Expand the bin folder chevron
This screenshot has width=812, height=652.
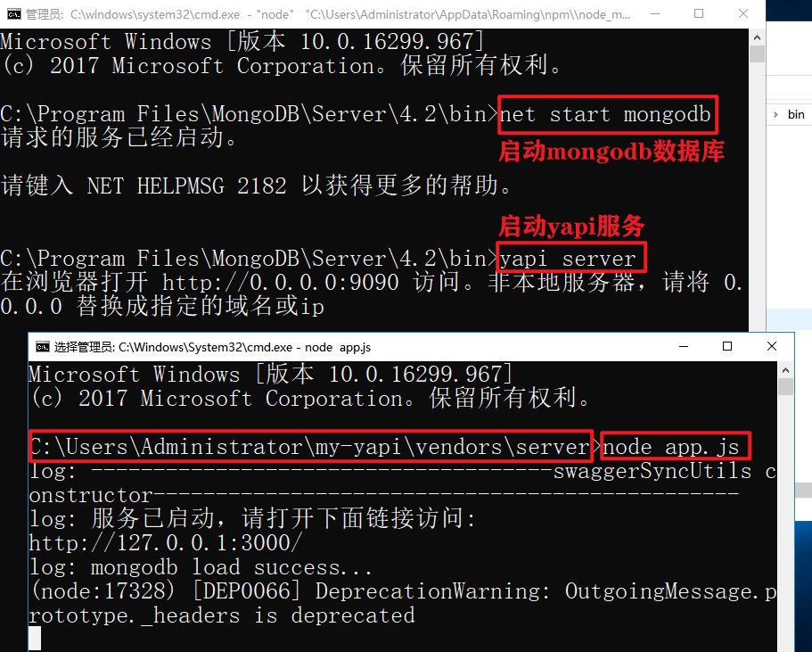point(775,114)
